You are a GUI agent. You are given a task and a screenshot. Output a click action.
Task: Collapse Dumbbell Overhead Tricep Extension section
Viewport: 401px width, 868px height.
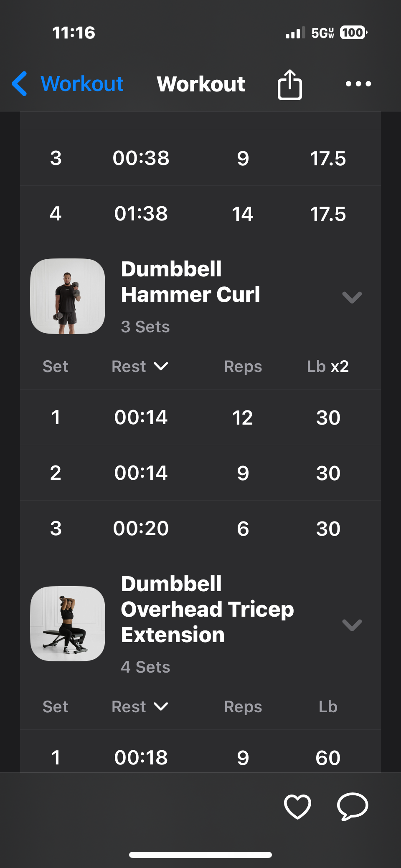point(352,625)
